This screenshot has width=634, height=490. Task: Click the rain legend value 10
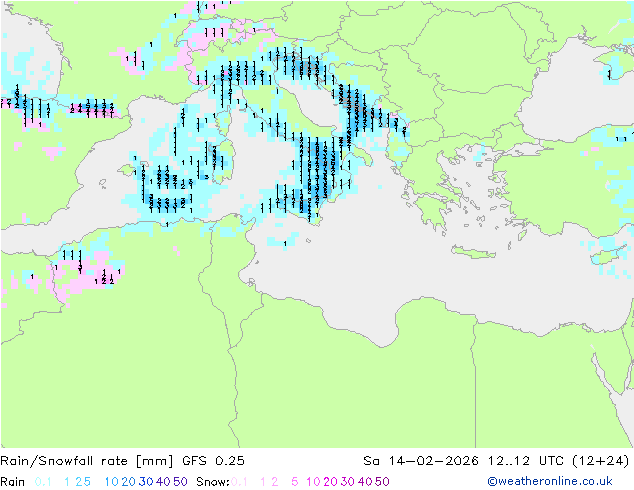click(111, 482)
